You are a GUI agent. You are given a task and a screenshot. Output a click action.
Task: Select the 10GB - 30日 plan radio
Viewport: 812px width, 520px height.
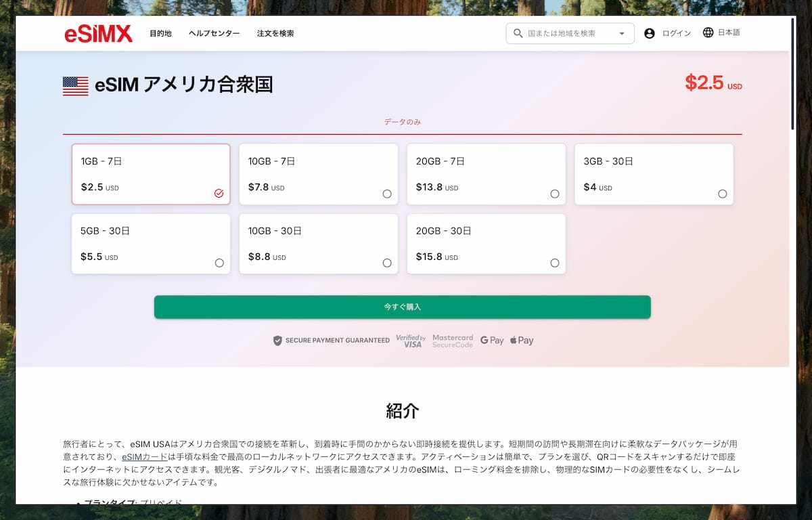[387, 263]
